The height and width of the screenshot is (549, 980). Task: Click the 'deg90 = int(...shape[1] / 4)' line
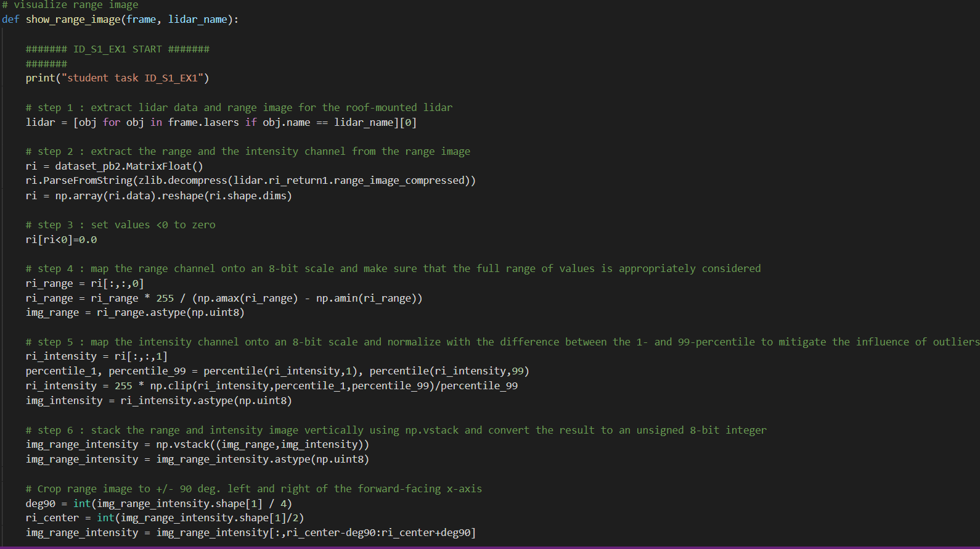159,504
